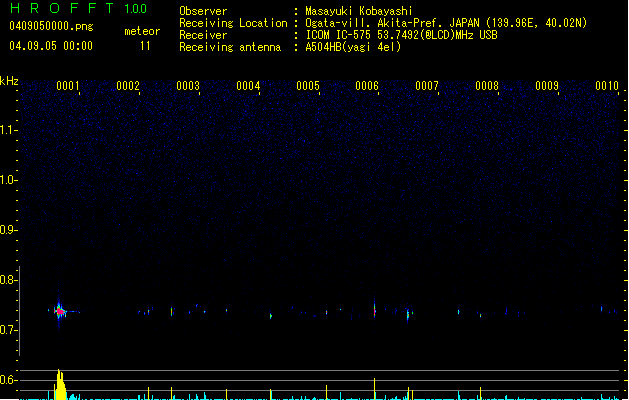Image resolution: width=629 pixels, height=400 pixels.
Task: Click the name Masayuki Kobayashi
Action: (359, 11)
